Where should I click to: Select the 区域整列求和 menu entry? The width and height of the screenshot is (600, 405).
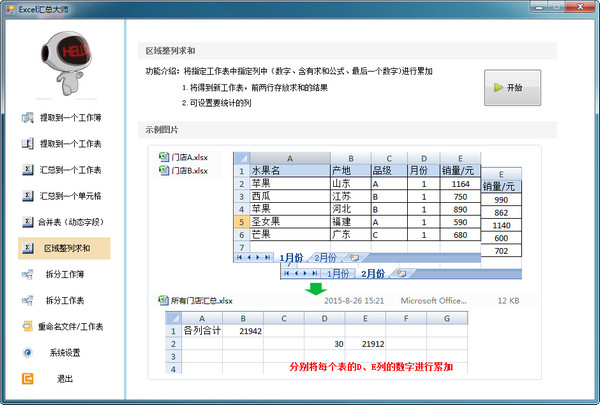tap(64, 248)
